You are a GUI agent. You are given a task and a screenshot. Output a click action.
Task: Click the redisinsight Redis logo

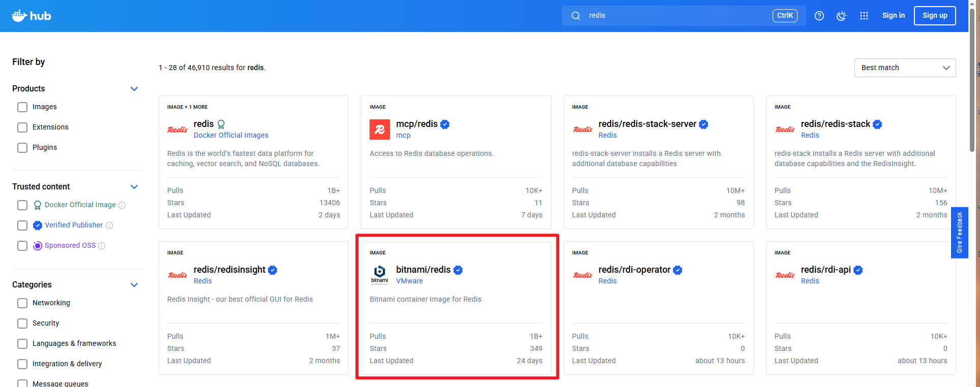coord(177,275)
